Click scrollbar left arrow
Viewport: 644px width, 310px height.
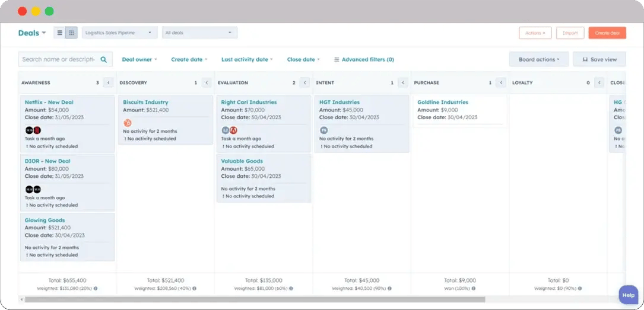pos(21,299)
